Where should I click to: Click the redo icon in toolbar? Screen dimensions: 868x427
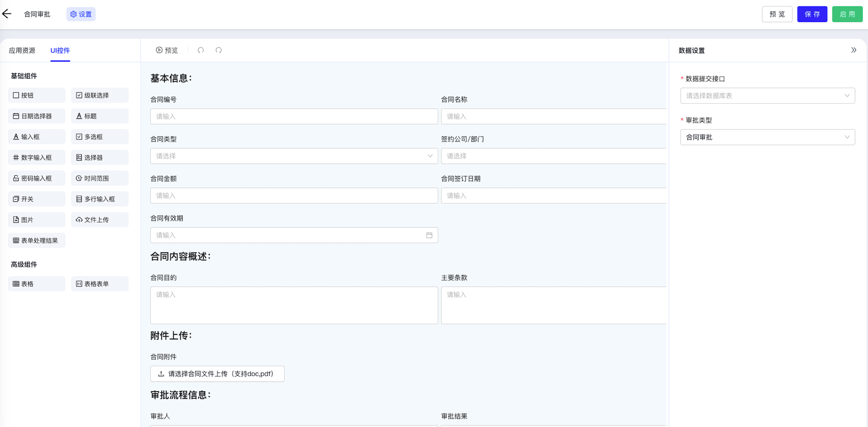pyautogui.click(x=219, y=50)
